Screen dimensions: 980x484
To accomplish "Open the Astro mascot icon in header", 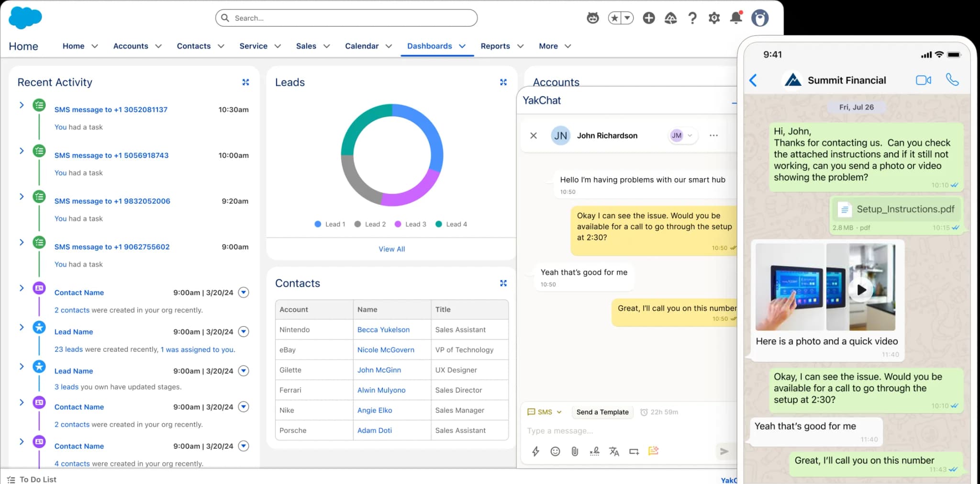I will point(593,18).
